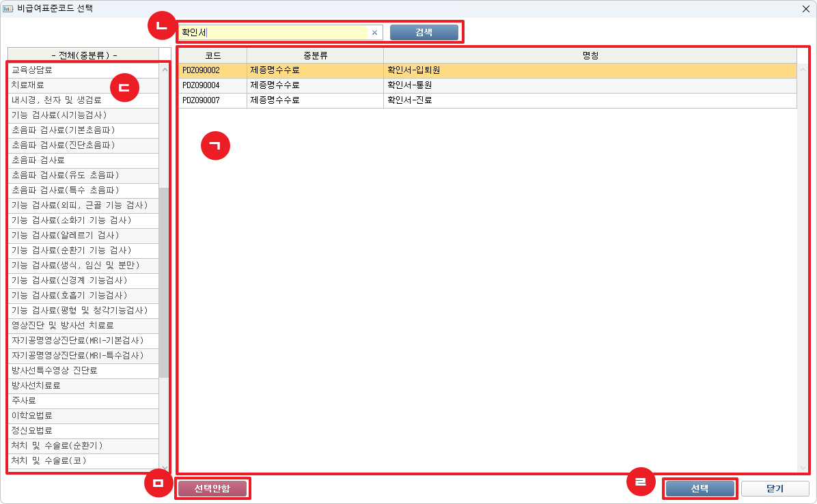817x504 pixels.
Task: Open 정신요법료 category
Action: coord(82,431)
